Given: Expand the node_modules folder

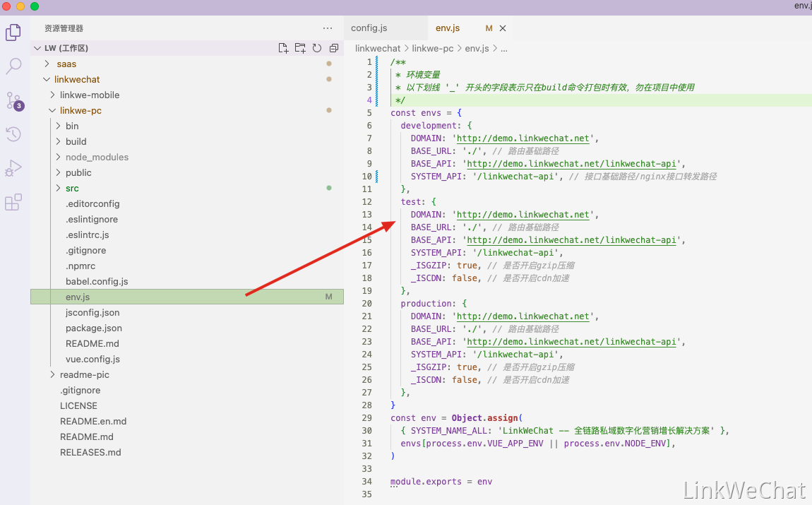Looking at the screenshot, I should 58,157.
